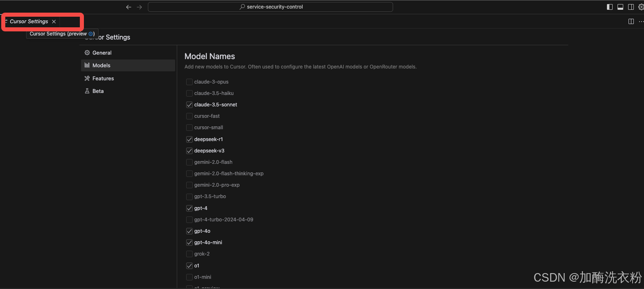Enable the gpt-3.5-turbo model checkbox
This screenshot has width=644, height=289.
pyautogui.click(x=189, y=196)
